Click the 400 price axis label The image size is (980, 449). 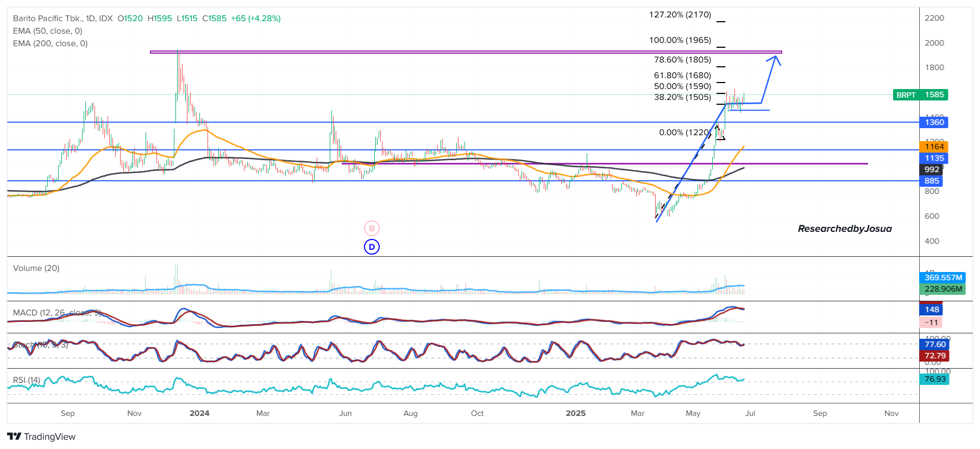[932, 241]
